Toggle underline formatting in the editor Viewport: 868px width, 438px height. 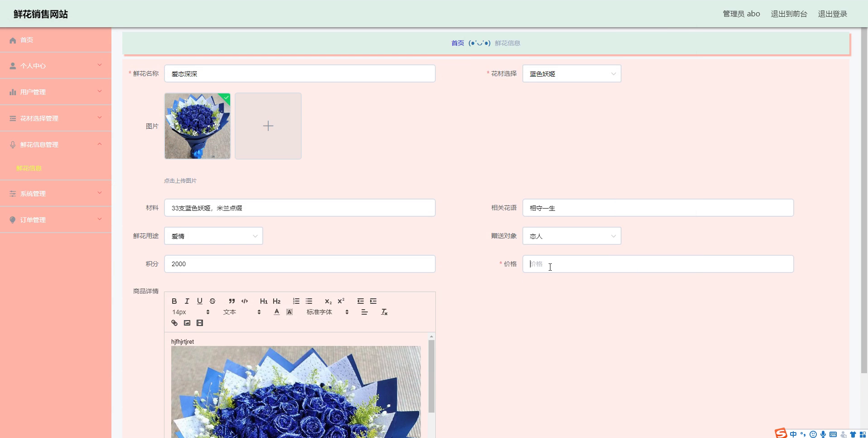199,301
